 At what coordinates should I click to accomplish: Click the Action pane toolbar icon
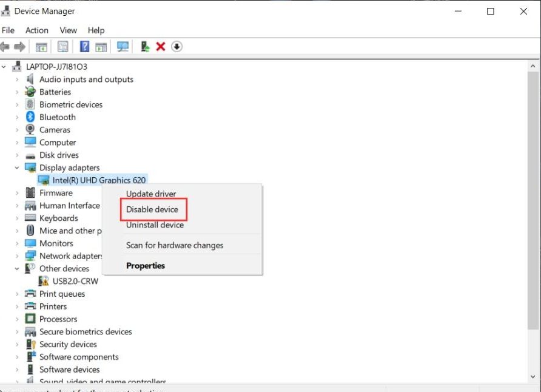(x=101, y=47)
